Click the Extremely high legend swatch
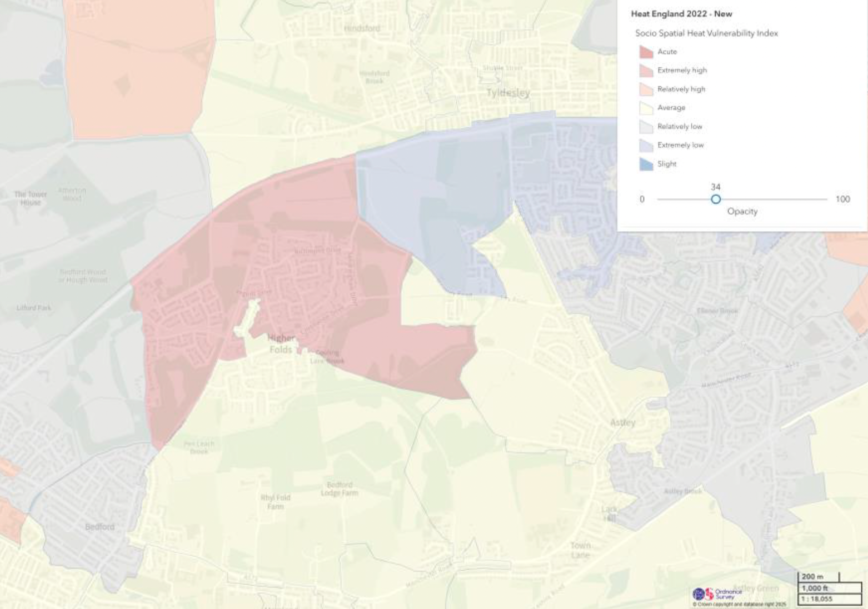The width and height of the screenshot is (868, 609). click(x=646, y=71)
